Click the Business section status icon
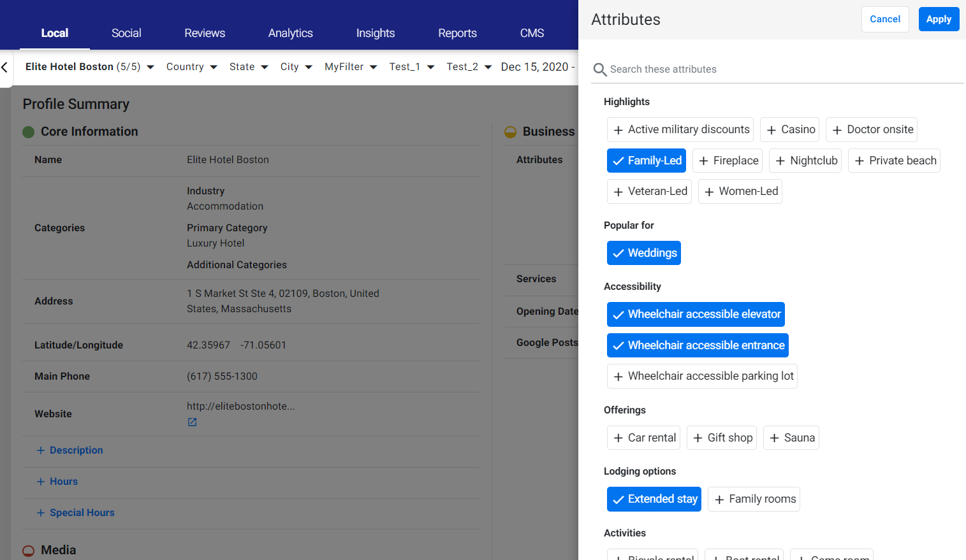 pos(510,132)
